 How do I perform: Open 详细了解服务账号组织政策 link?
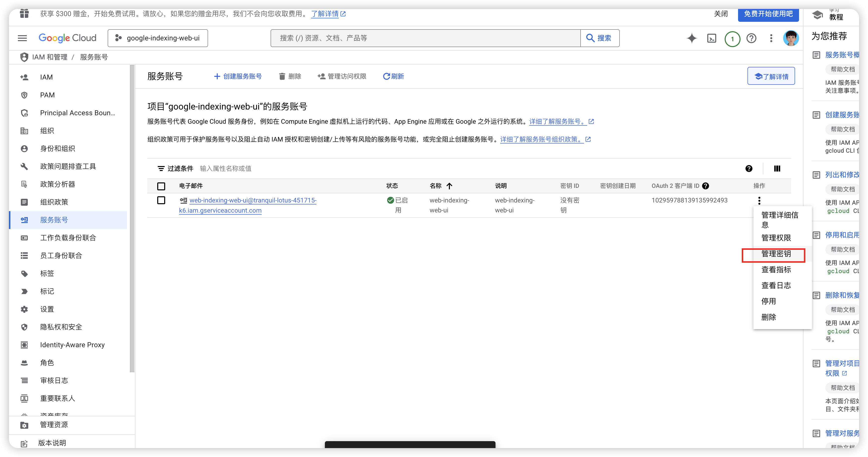[x=545, y=140]
